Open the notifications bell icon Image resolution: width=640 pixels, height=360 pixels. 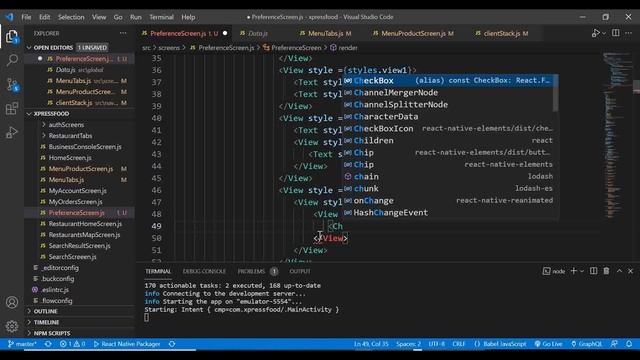point(629,344)
